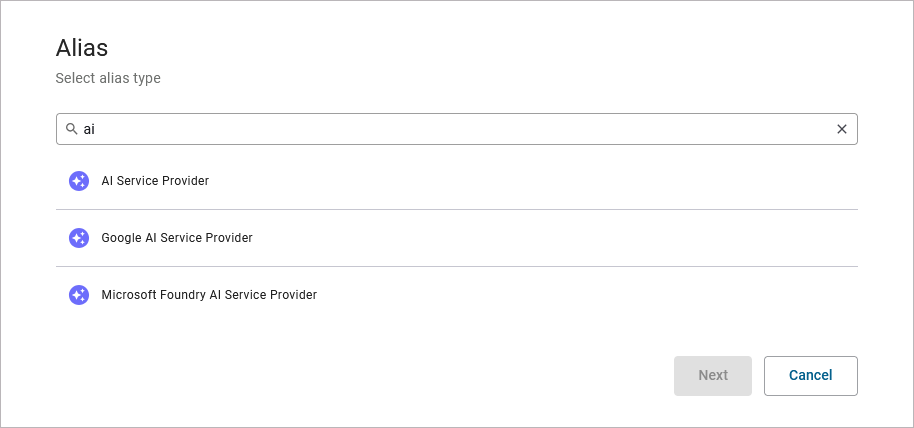Click the AI Service Provider sparkle icon
914x428 pixels.
coord(79,181)
